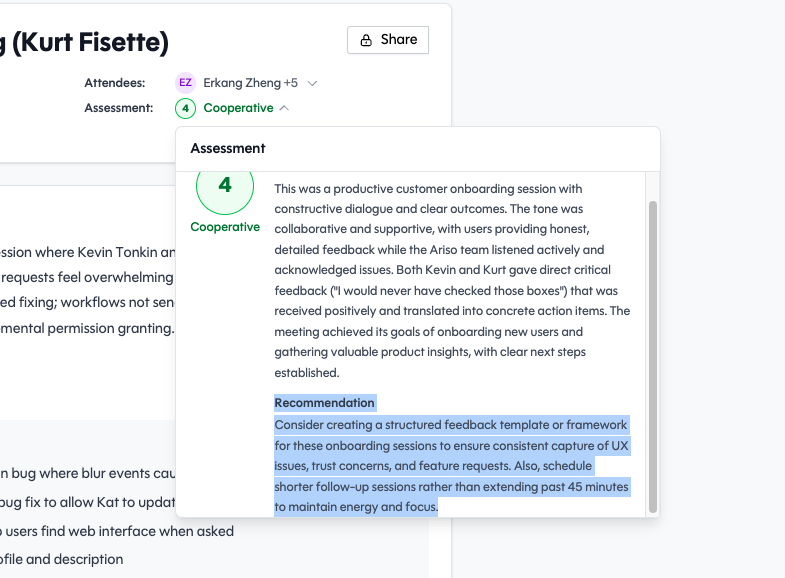Click the EZ attendee avatar

click(x=185, y=83)
